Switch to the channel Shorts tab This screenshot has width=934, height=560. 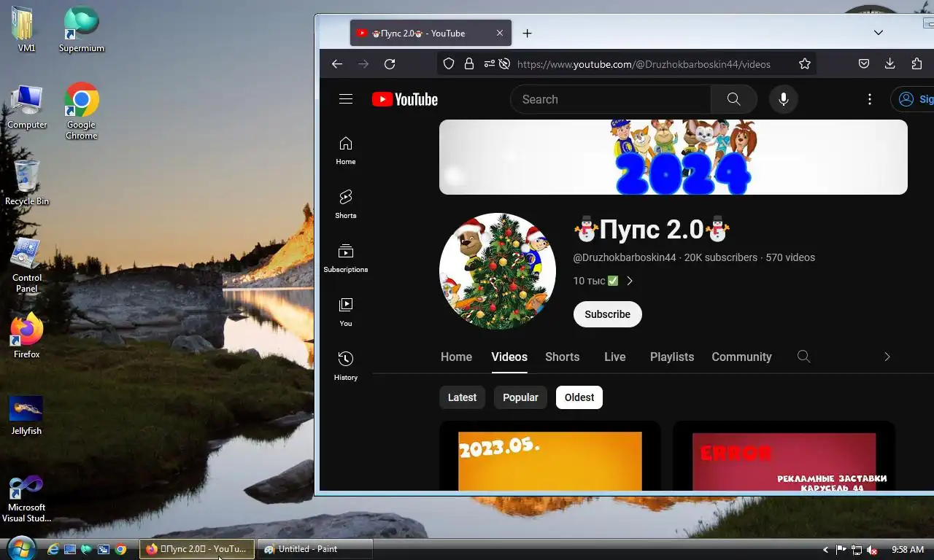pos(563,357)
